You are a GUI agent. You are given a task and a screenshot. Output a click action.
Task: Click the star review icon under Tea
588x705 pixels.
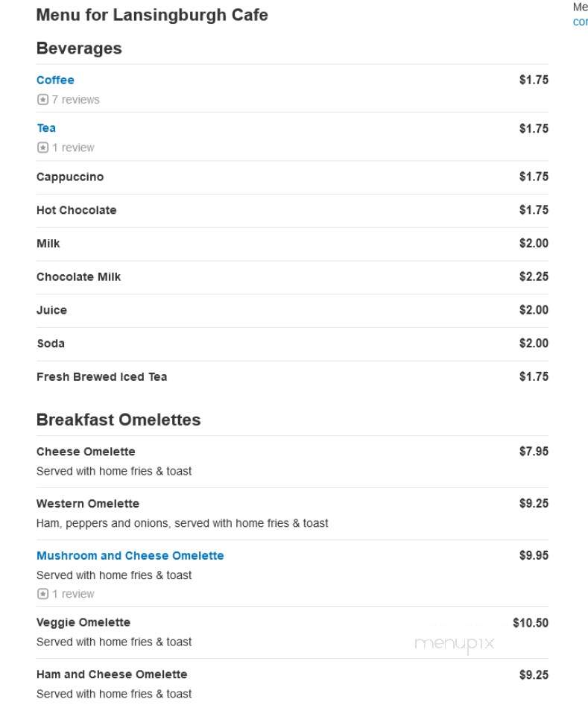tap(42, 148)
